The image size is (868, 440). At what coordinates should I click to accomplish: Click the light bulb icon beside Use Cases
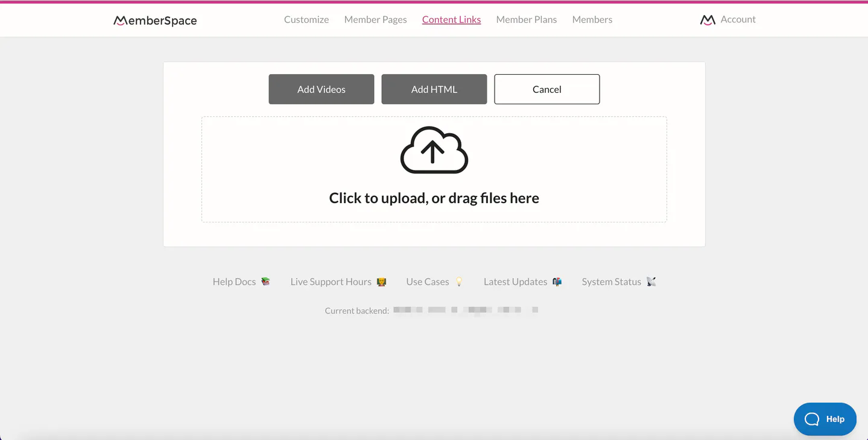459,281
